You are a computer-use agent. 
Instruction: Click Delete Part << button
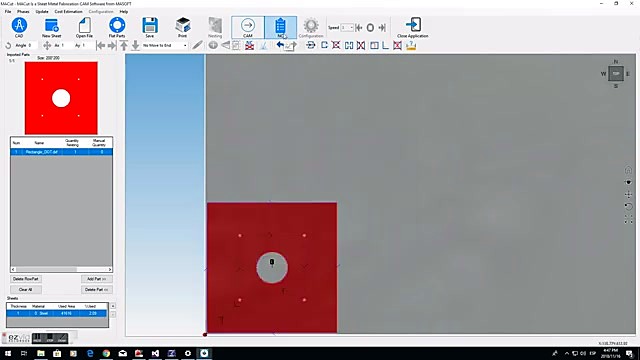(x=96, y=289)
